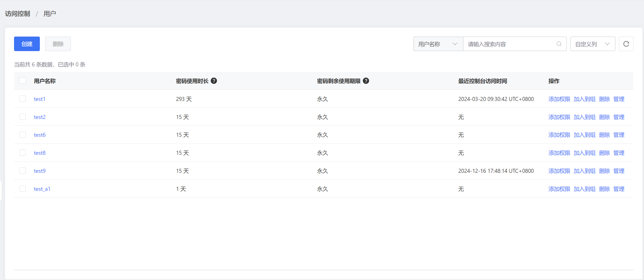The width and height of the screenshot is (644, 280).
Task: Click 删除 in test8 row
Action: tap(604, 153)
